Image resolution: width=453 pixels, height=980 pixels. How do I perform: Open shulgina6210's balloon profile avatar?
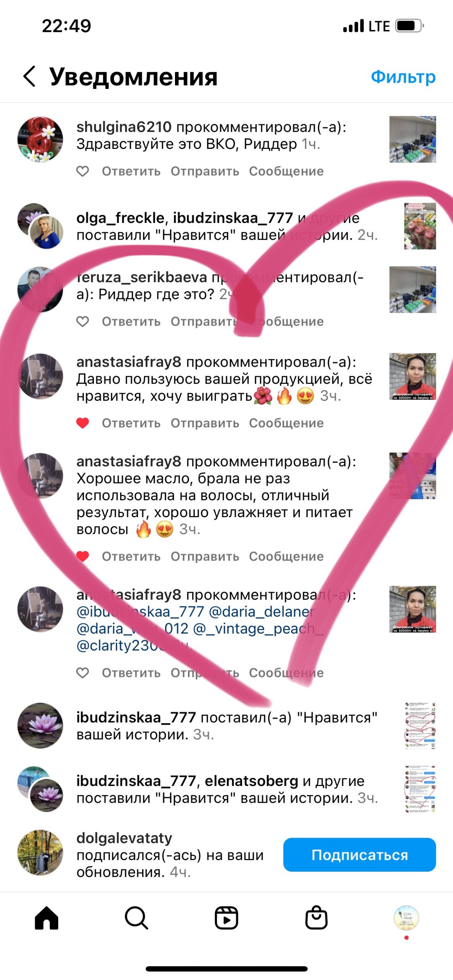41,139
